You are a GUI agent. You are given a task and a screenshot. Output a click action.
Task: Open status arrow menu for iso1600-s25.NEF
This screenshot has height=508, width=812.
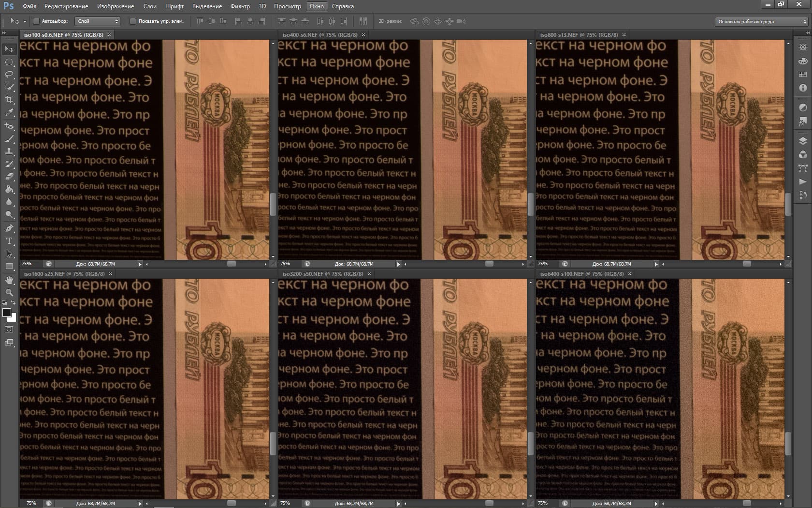coord(140,504)
